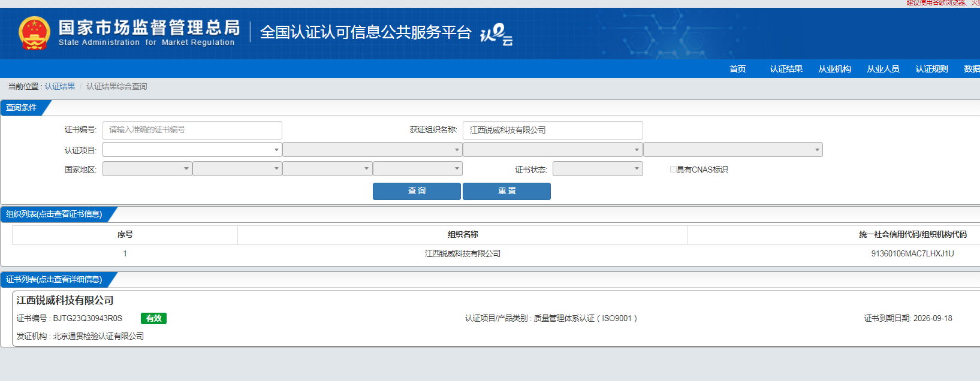Viewport: 980px width, 381px height.
Task: Click the 查询条件 section header
Action: (22, 108)
